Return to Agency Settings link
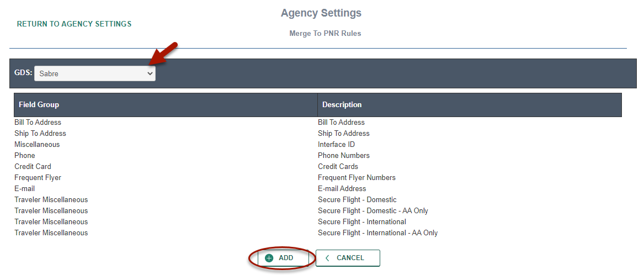The width and height of the screenshot is (644, 280). pos(74,24)
